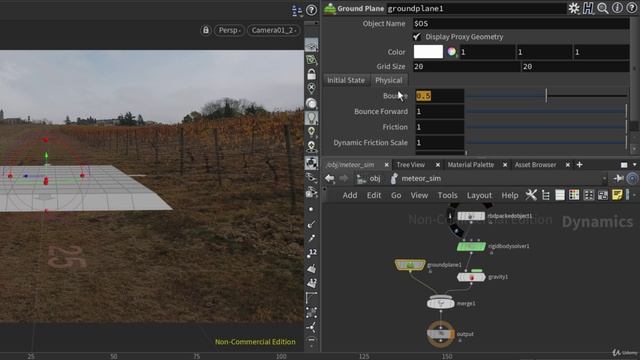
Task: Open the pane options arrow at tab bar right
Action: [635, 165]
